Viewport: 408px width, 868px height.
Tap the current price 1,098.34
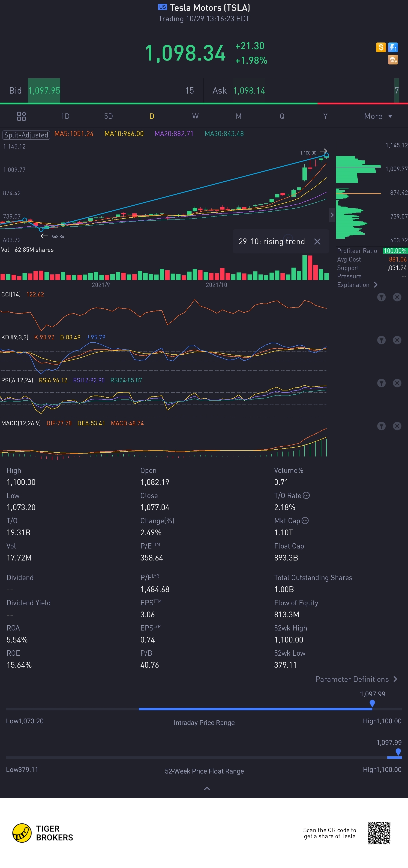185,53
